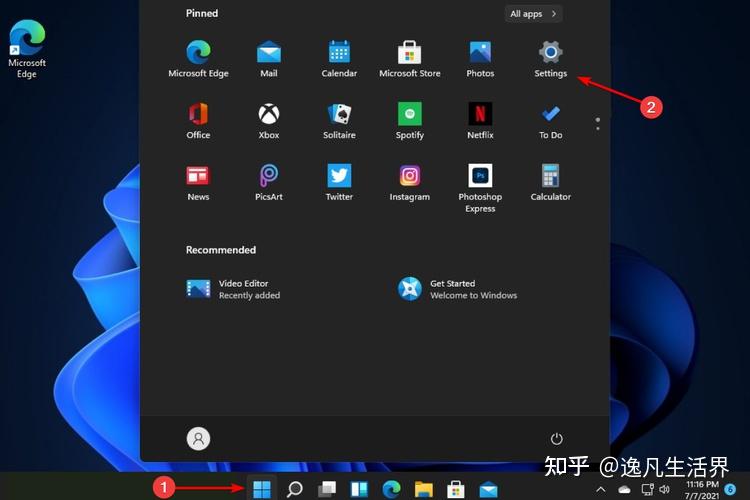Launch the Office app
This screenshot has height=500, width=750.
[198, 121]
